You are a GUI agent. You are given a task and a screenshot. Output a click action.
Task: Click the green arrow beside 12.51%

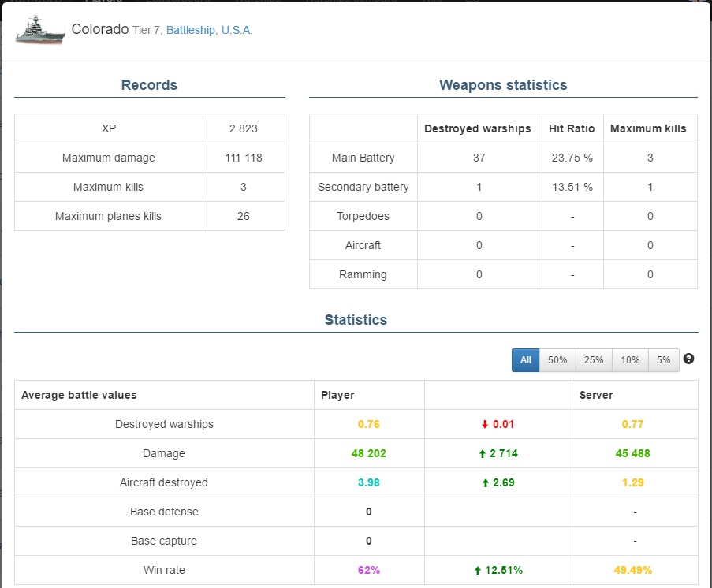click(477, 571)
